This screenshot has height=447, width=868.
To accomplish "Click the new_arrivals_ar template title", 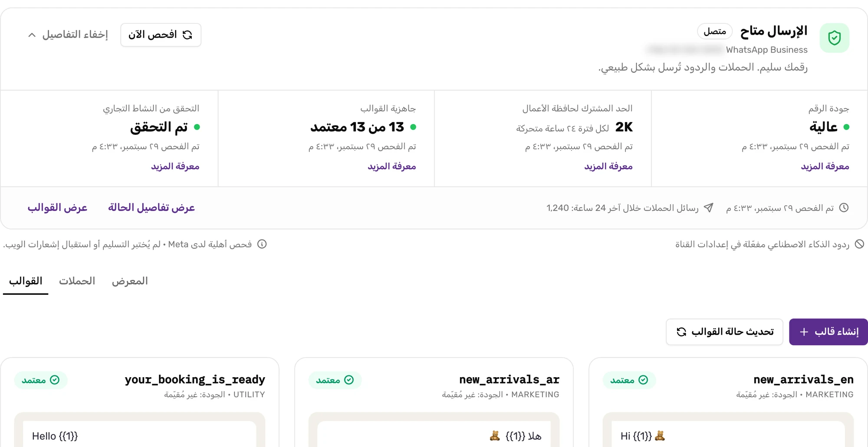I will [509, 379].
